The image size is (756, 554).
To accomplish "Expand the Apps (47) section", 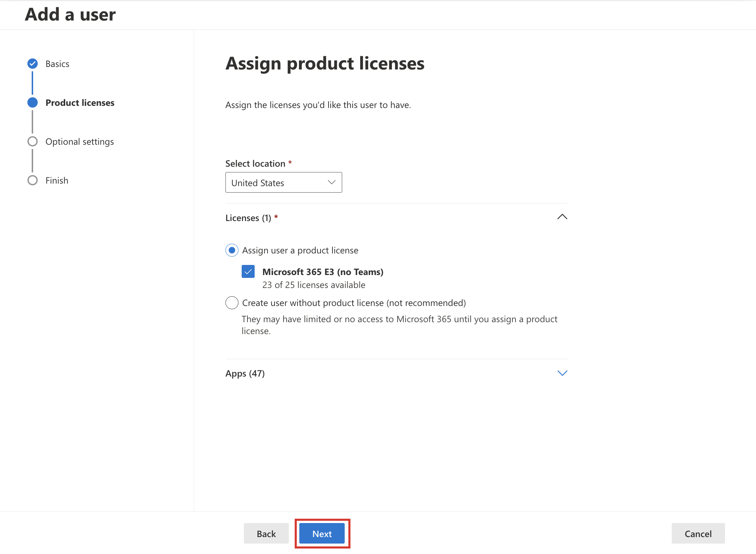I will point(562,373).
